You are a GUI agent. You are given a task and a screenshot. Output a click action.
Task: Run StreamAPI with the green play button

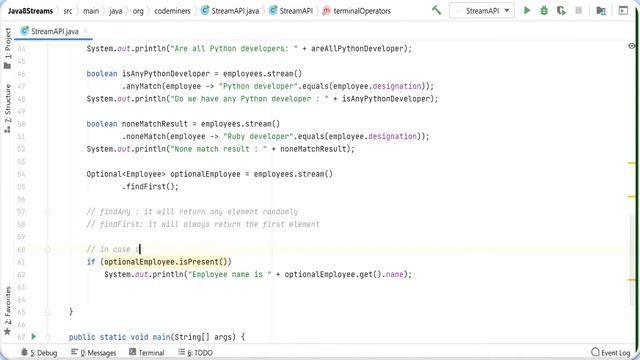coord(527,10)
